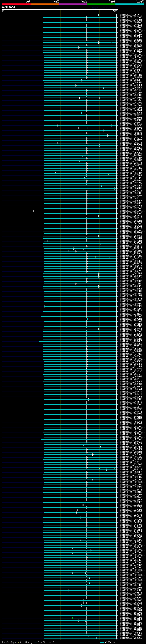This screenshot has height=644, width=146.
Task: Choose the UniRef100_Q38744 hit label
Action: pos(131,113)
